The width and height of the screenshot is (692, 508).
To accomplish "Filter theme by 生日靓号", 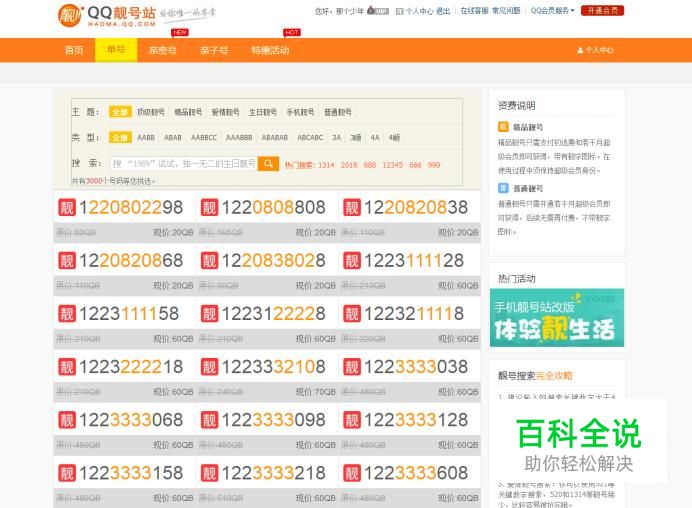I will (263, 112).
